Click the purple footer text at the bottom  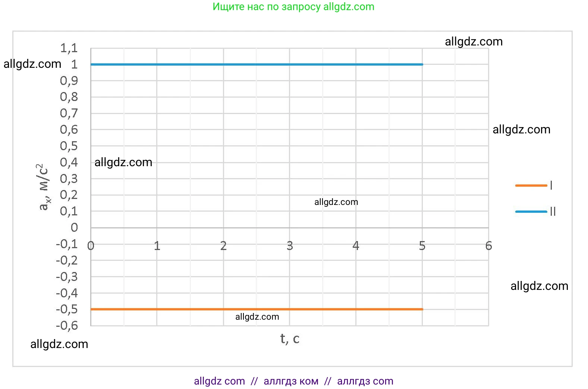[x=293, y=381]
